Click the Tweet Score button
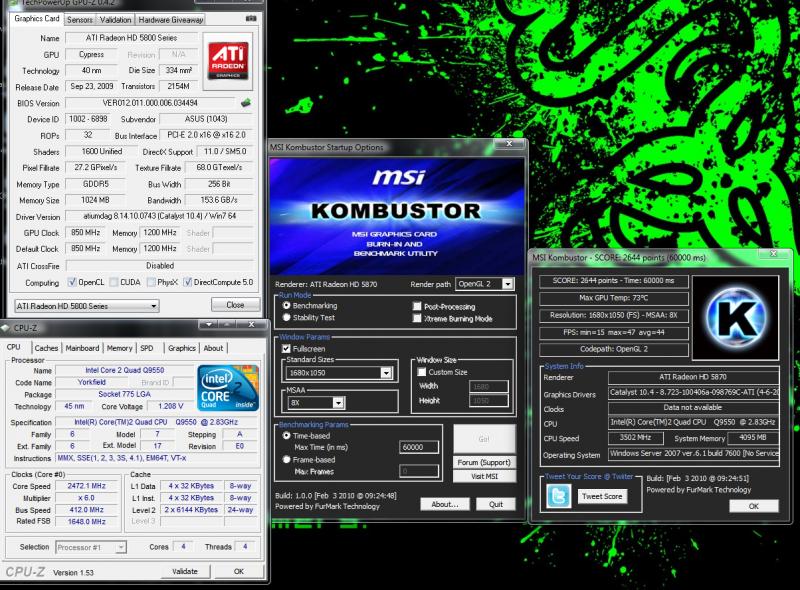 [x=602, y=496]
